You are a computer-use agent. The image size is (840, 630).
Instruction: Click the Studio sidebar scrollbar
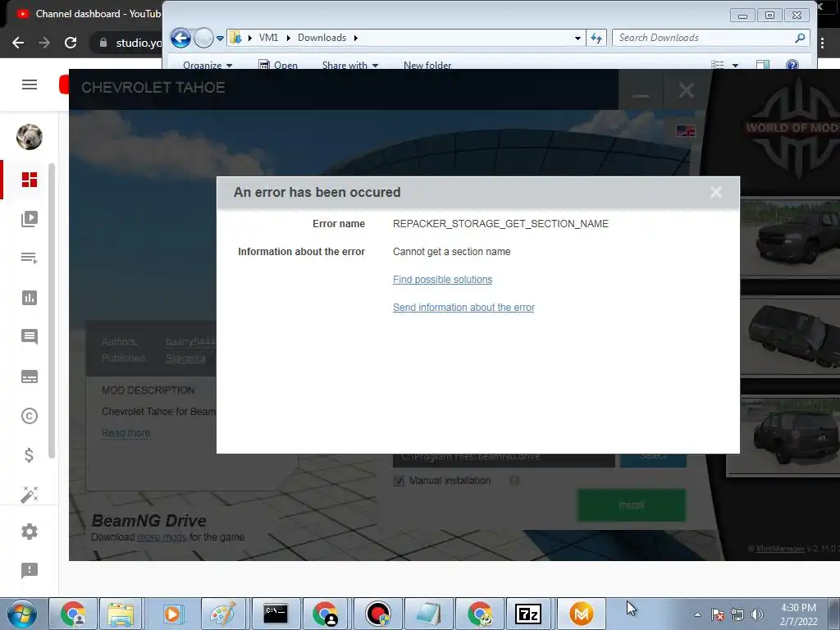pos(52,311)
